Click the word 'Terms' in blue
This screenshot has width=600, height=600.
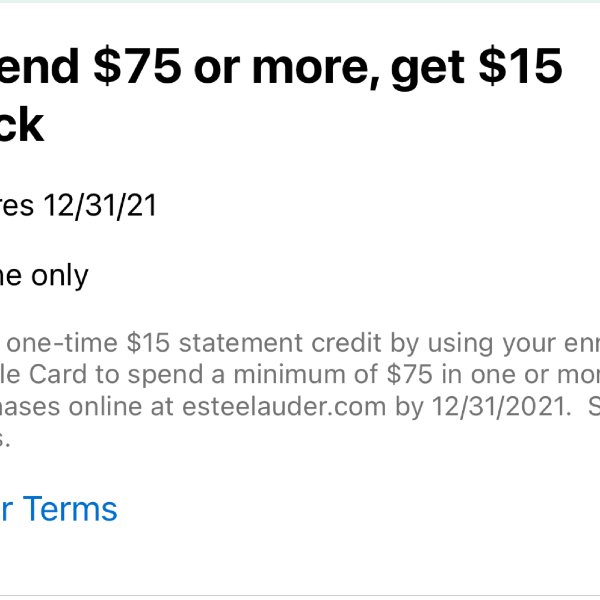(72, 509)
